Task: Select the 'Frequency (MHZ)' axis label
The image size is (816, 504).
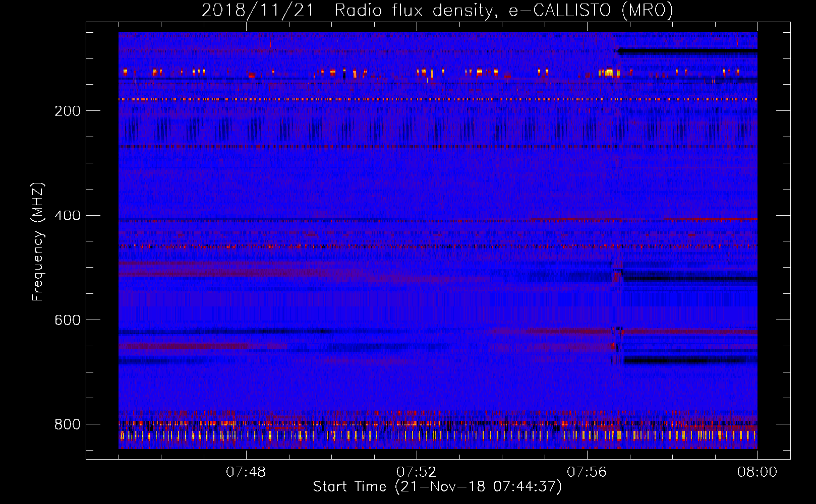Action: point(38,242)
